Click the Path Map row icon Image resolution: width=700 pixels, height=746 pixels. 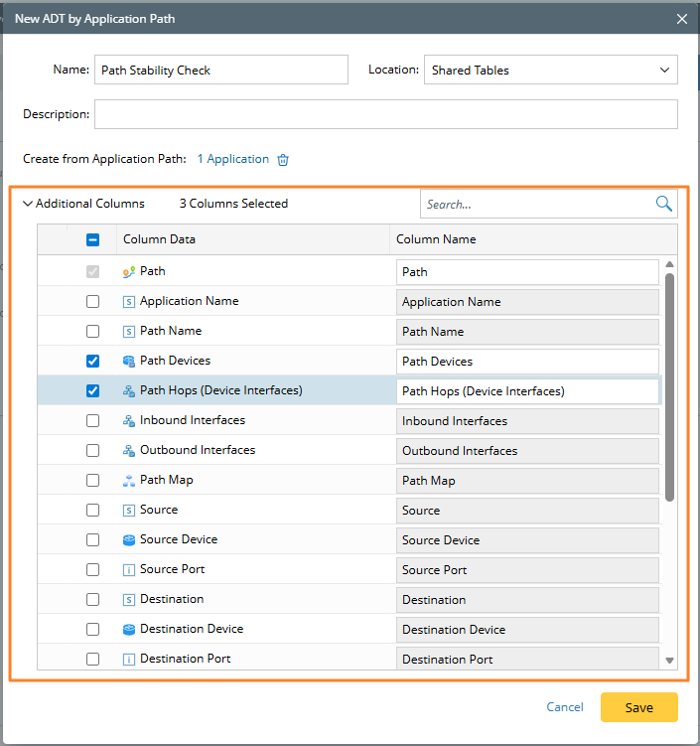[x=129, y=480]
